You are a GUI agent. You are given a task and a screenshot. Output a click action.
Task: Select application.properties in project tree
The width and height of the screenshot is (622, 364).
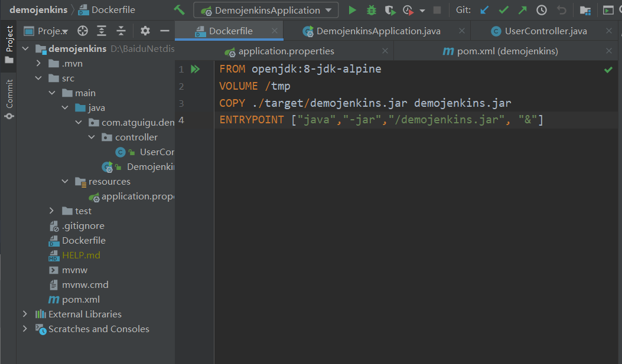coord(132,196)
